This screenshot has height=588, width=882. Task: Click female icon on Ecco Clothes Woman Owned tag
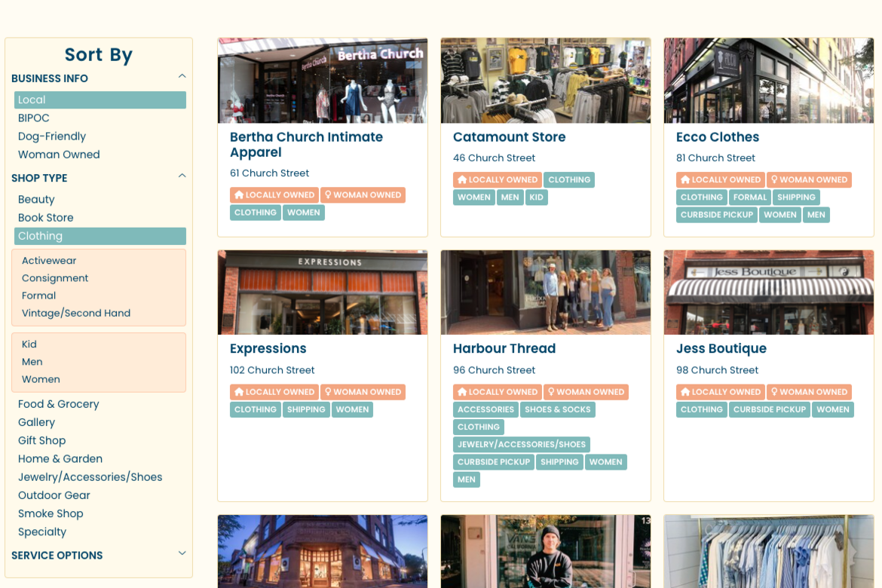point(774,179)
